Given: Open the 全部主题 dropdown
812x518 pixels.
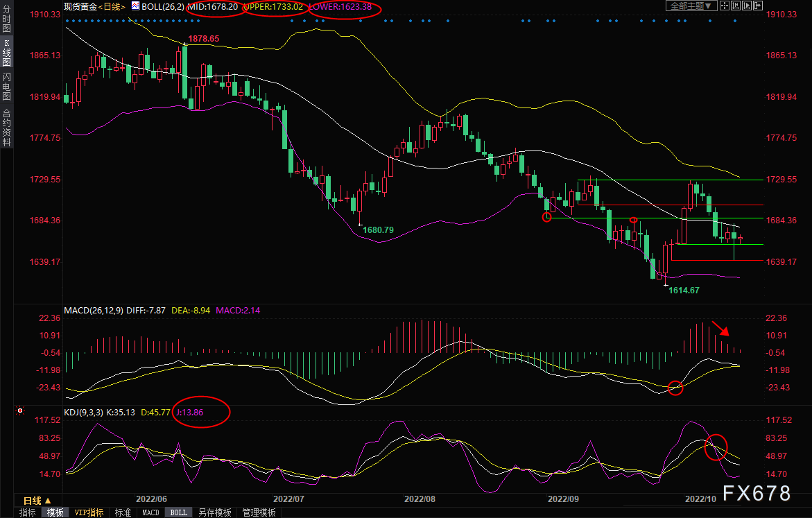Looking at the screenshot, I should (691, 6).
